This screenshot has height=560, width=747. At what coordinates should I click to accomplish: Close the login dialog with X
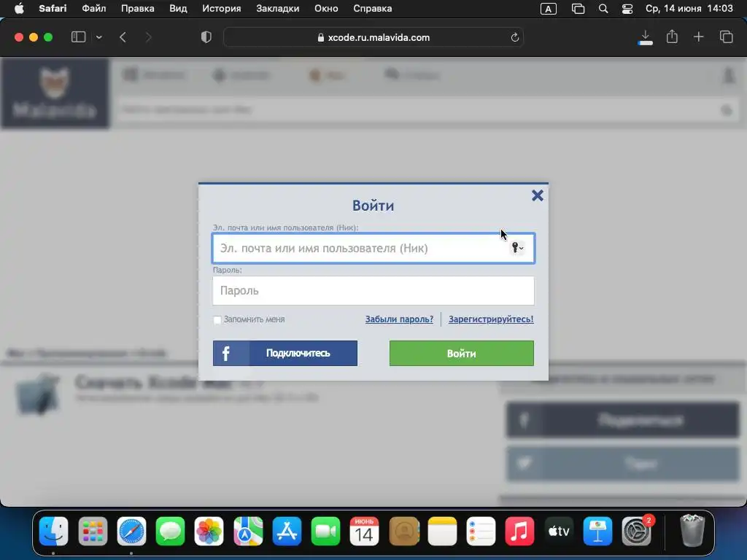coord(538,195)
